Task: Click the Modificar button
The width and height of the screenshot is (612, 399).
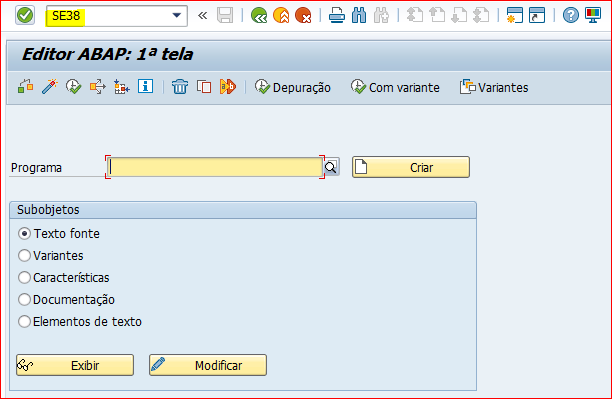Action: coord(208,365)
